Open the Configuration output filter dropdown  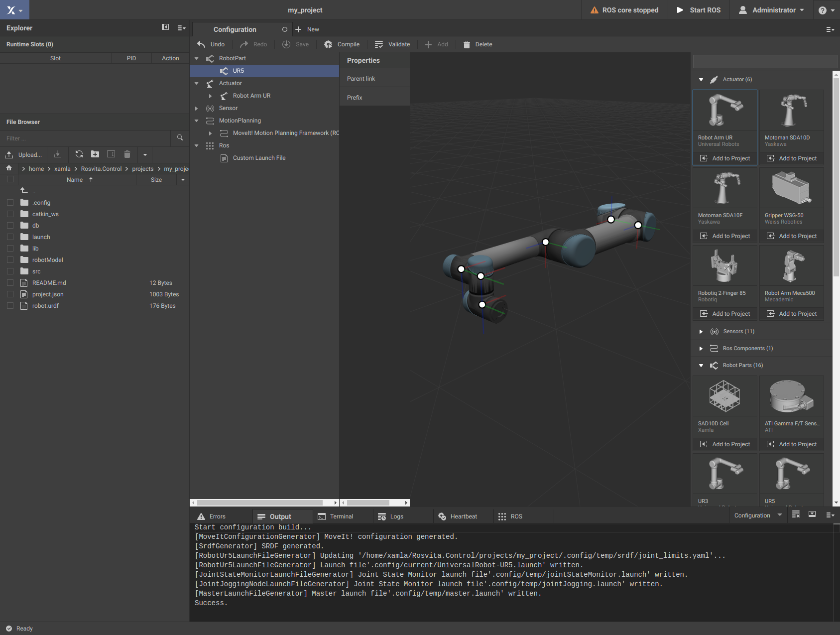pyautogui.click(x=758, y=515)
